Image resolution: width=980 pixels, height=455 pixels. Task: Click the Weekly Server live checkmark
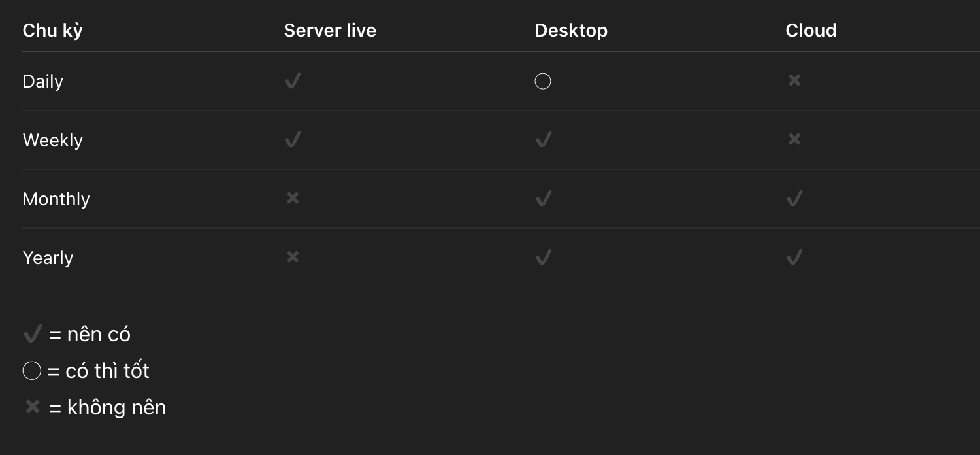[x=293, y=140]
